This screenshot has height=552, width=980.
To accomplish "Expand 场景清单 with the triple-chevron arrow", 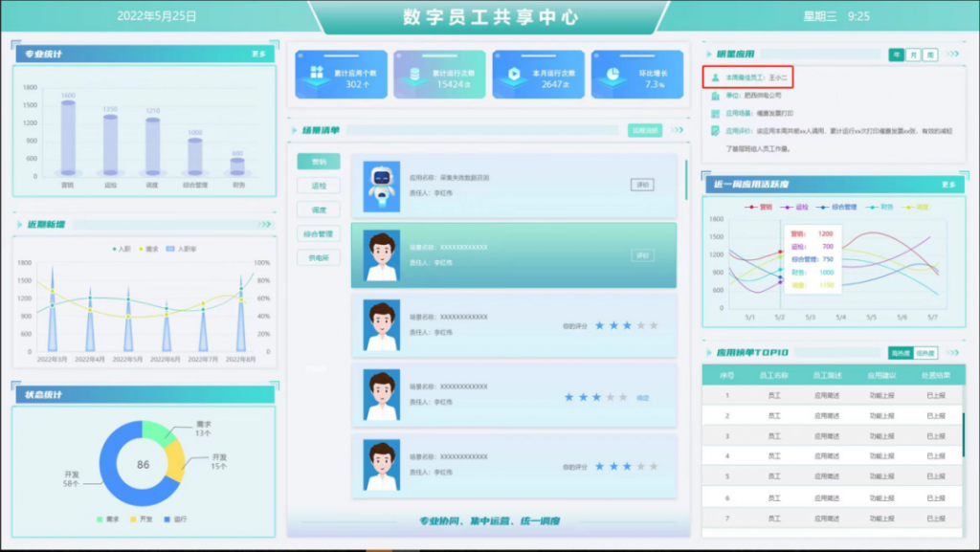I will point(678,130).
